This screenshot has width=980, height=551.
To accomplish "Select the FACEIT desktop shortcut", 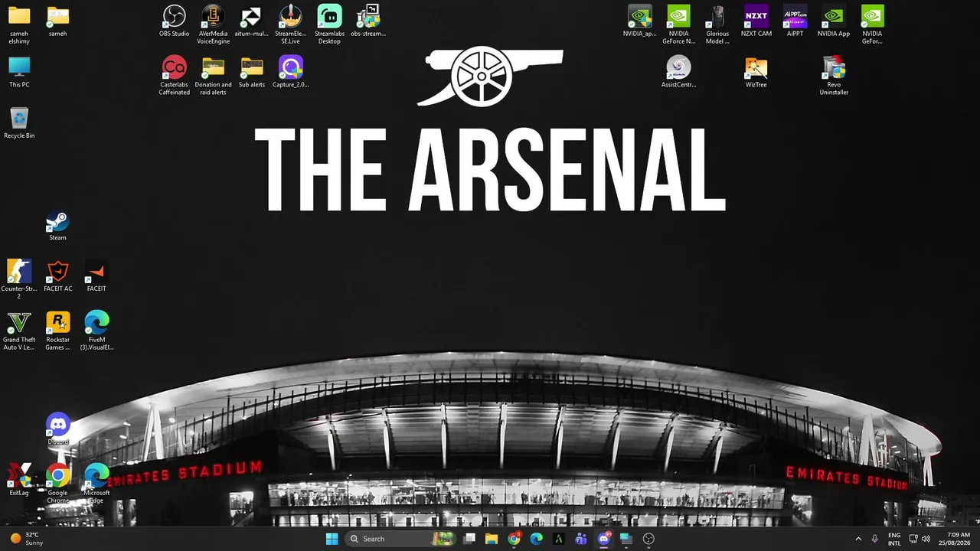I will pos(96,276).
